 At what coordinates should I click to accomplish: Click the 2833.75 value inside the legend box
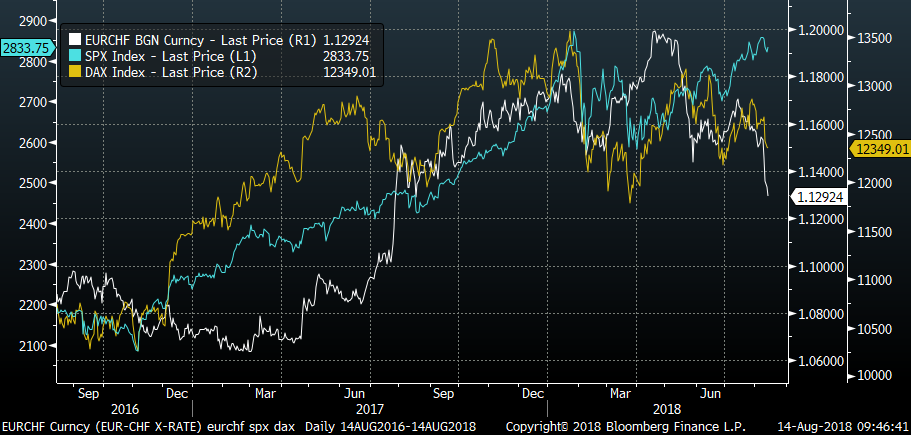[346, 56]
